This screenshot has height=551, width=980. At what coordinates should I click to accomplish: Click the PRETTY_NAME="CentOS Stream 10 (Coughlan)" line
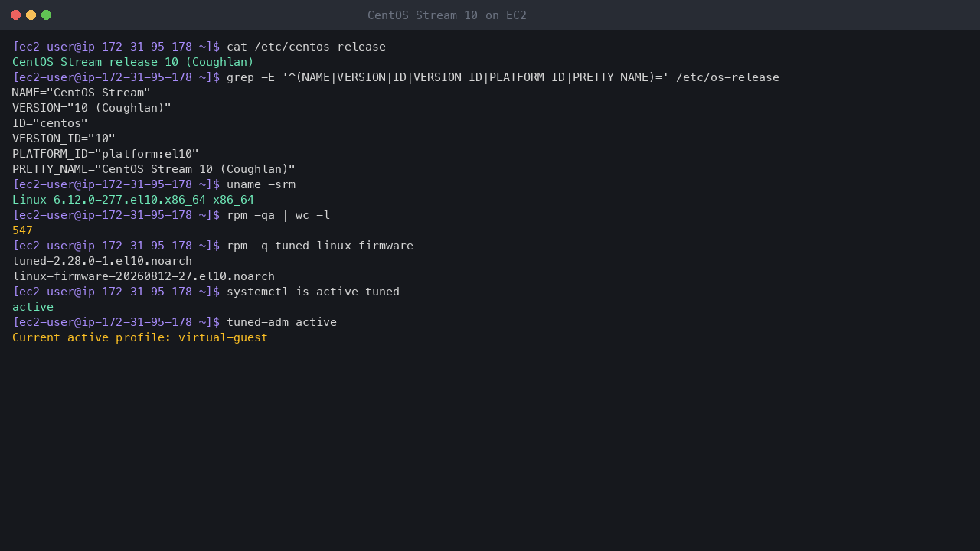click(154, 169)
